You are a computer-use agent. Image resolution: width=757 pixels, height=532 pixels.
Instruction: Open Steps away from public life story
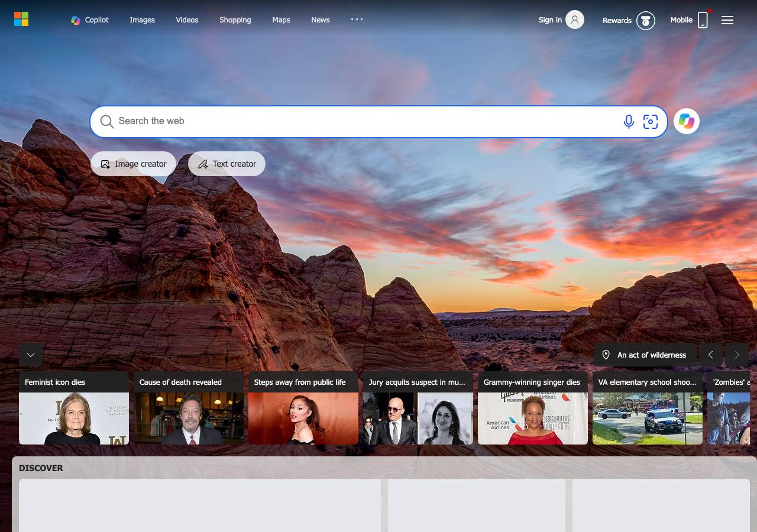tap(303, 408)
